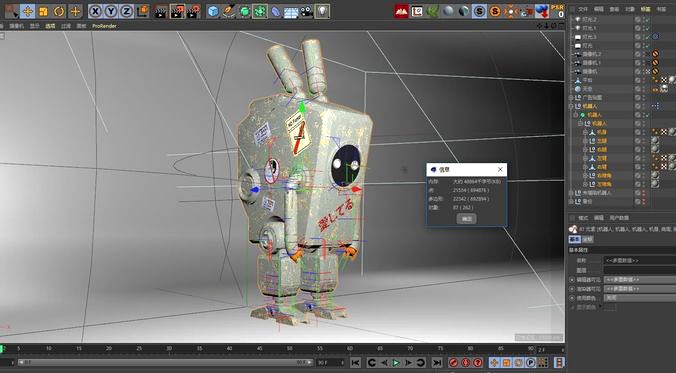This screenshot has width=676, height=373.
Task: Click the 显示颜色 color swatch
Action: tap(610, 307)
